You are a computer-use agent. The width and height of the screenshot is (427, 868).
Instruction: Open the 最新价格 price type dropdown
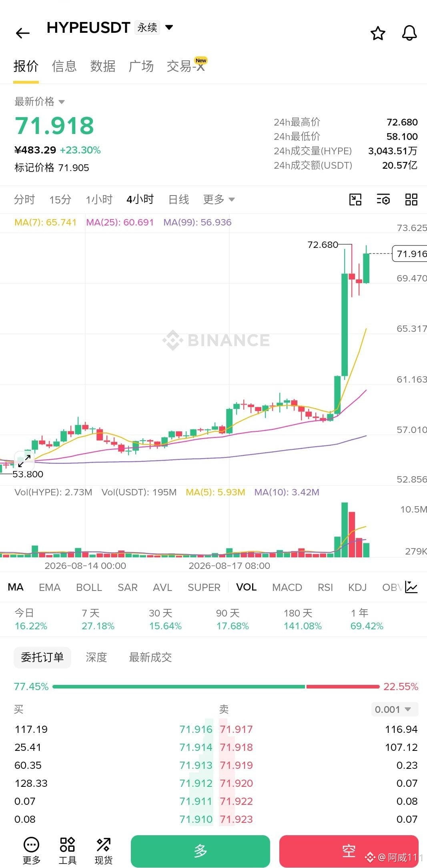[x=39, y=102]
